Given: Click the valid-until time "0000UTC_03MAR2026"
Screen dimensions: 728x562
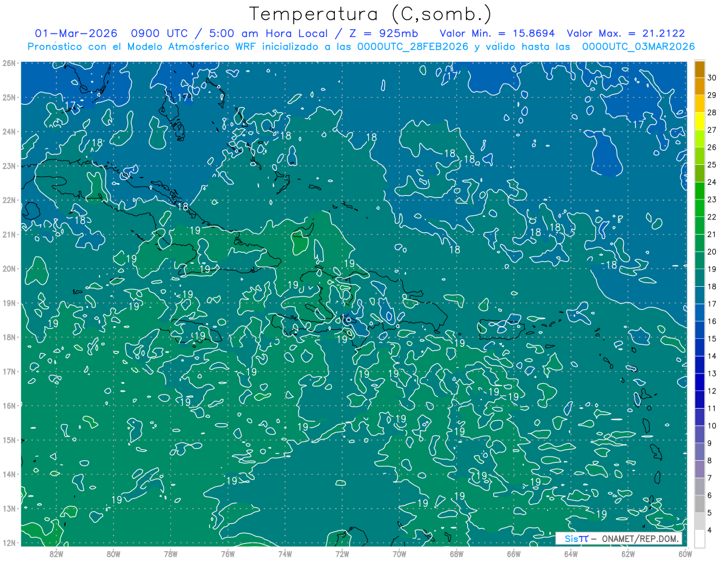Looking at the screenshot, I should [638, 46].
